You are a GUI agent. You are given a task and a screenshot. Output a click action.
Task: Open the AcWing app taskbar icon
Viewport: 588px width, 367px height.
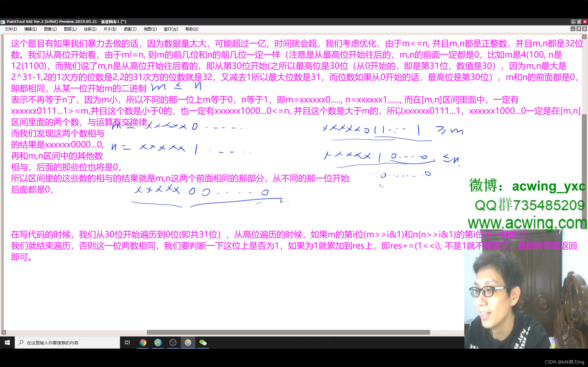click(x=158, y=342)
